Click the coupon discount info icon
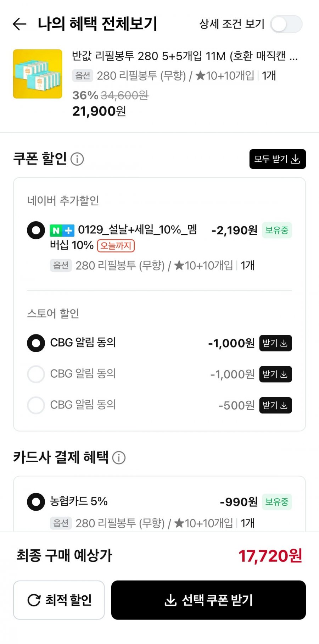 77,159
